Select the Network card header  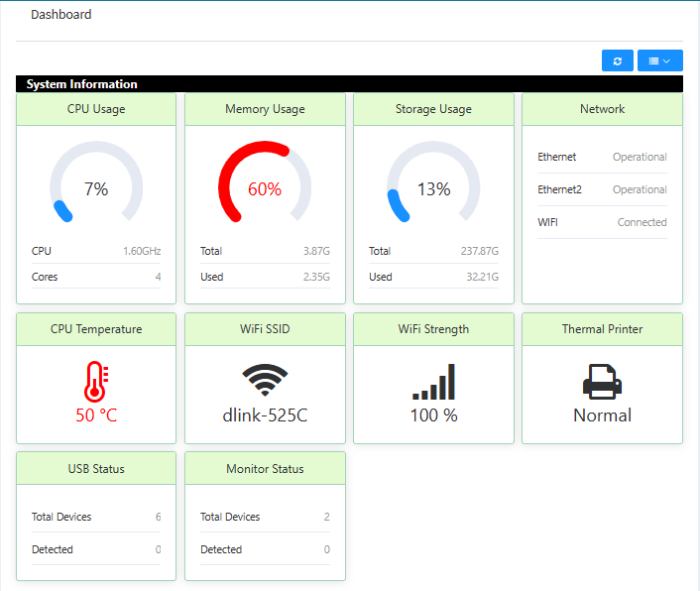(602, 109)
